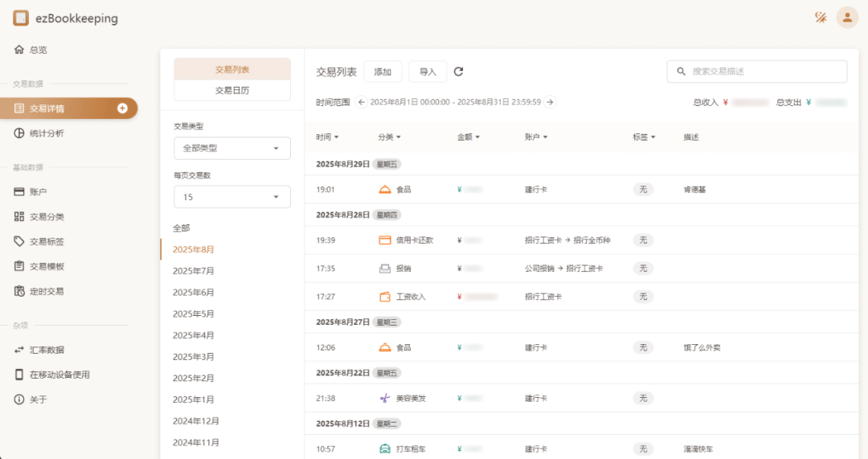
Task: Switch to 交易日历 tab
Action: [x=232, y=90]
